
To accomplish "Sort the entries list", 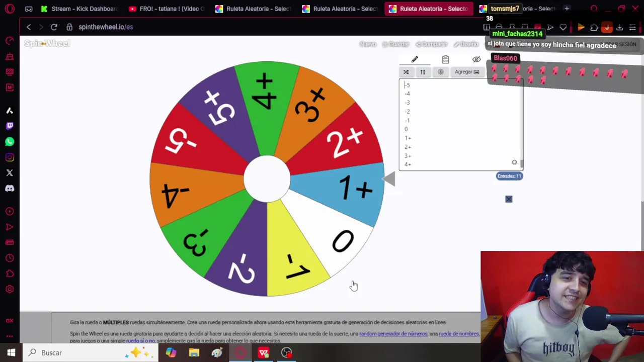I will pos(423,72).
